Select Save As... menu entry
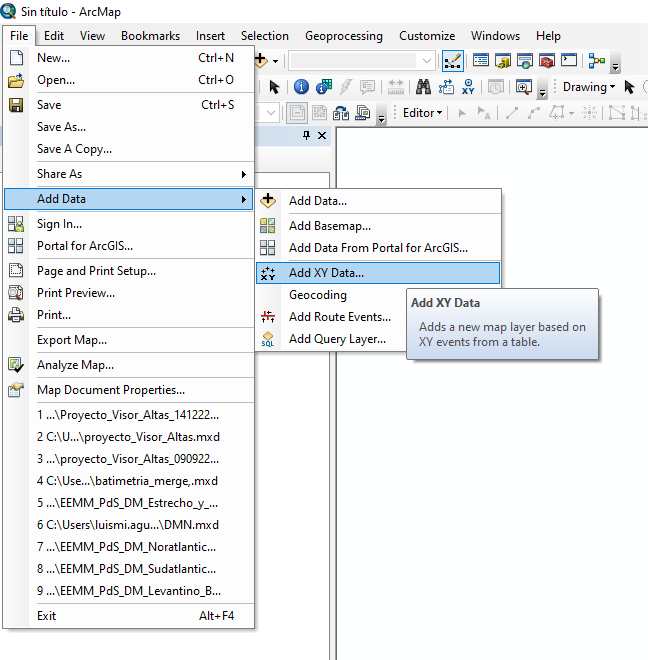The height and width of the screenshot is (660, 648). pyautogui.click(x=128, y=127)
